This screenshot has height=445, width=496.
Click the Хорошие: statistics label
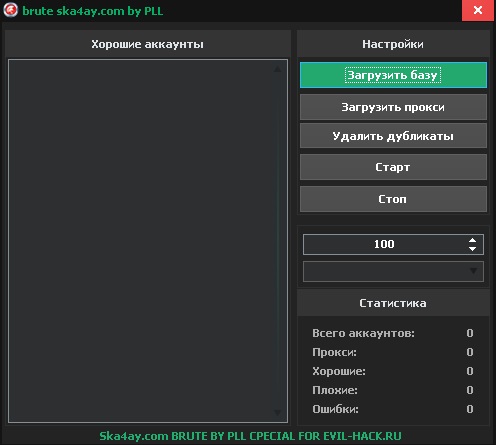[339, 371]
